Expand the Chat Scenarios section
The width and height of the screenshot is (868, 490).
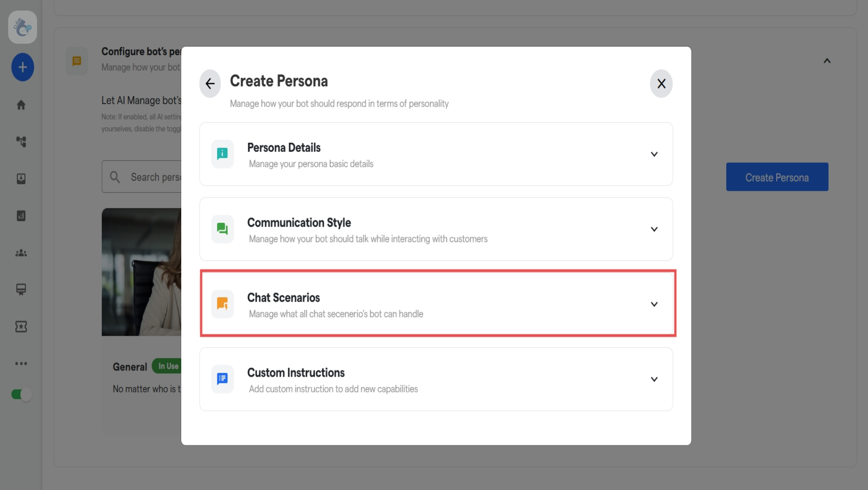click(654, 304)
